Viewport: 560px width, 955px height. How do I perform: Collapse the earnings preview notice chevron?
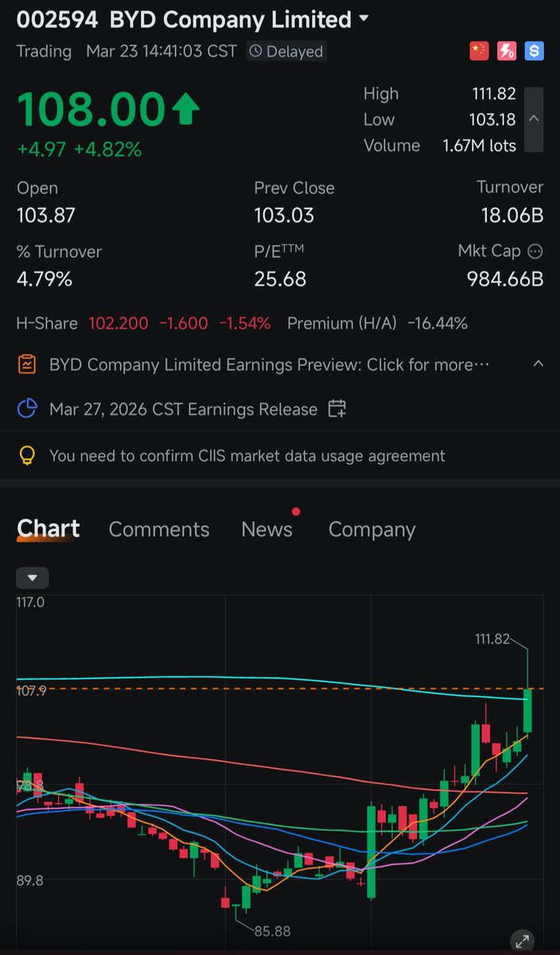coord(539,364)
